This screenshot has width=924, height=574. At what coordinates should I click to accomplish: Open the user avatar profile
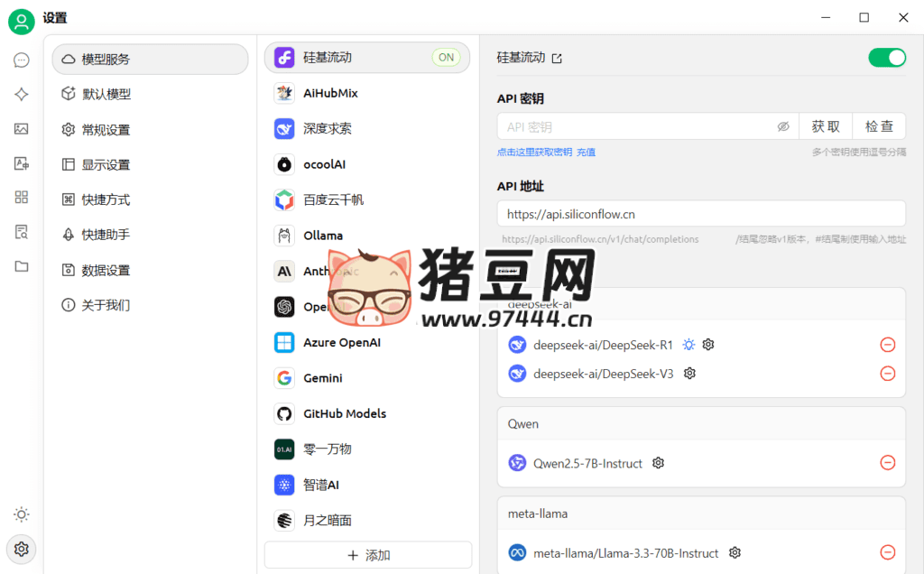point(22,22)
